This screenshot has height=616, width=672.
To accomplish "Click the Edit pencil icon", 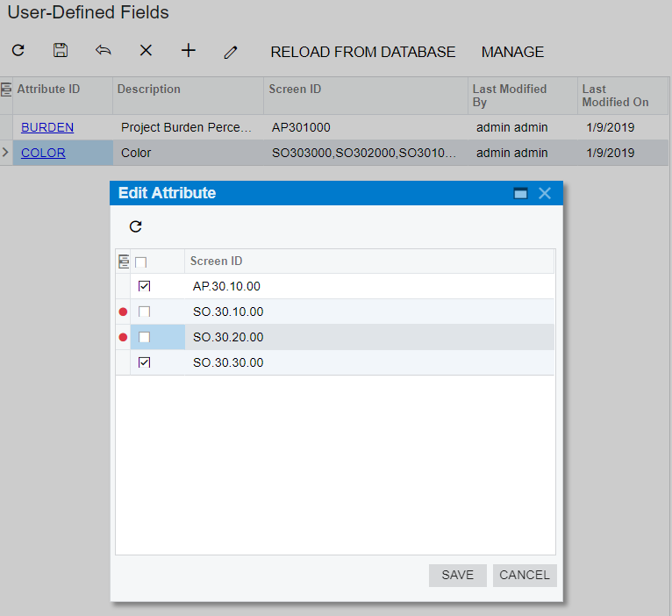I will 231,52.
